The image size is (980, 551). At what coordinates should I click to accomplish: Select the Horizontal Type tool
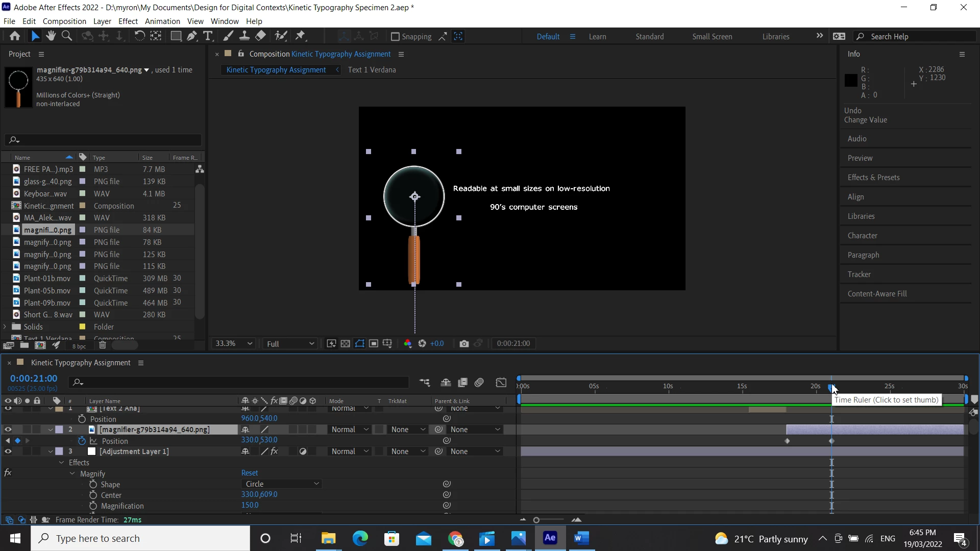tap(208, 36)
